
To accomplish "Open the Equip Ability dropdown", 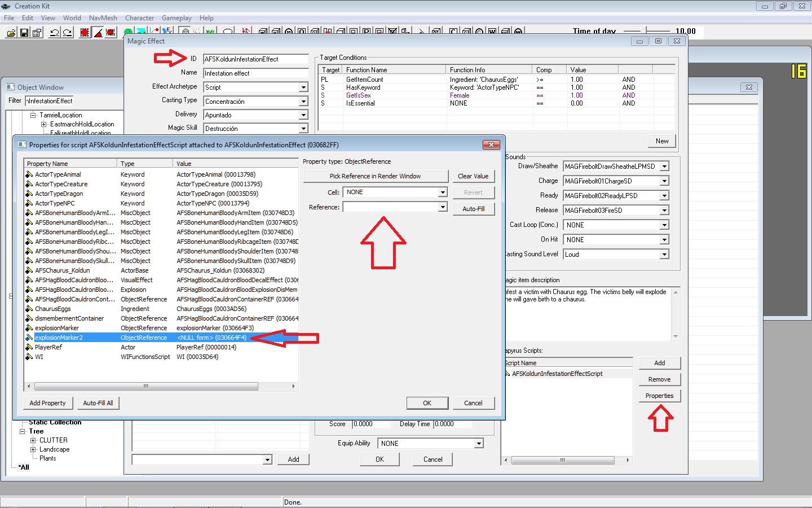I will tap(479, 444).
